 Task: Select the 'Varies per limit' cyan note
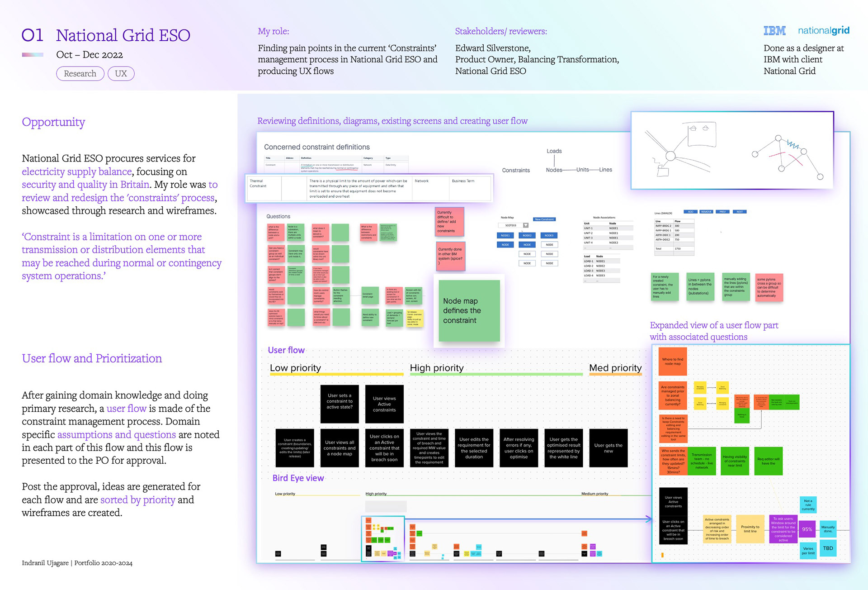[808, 551]
